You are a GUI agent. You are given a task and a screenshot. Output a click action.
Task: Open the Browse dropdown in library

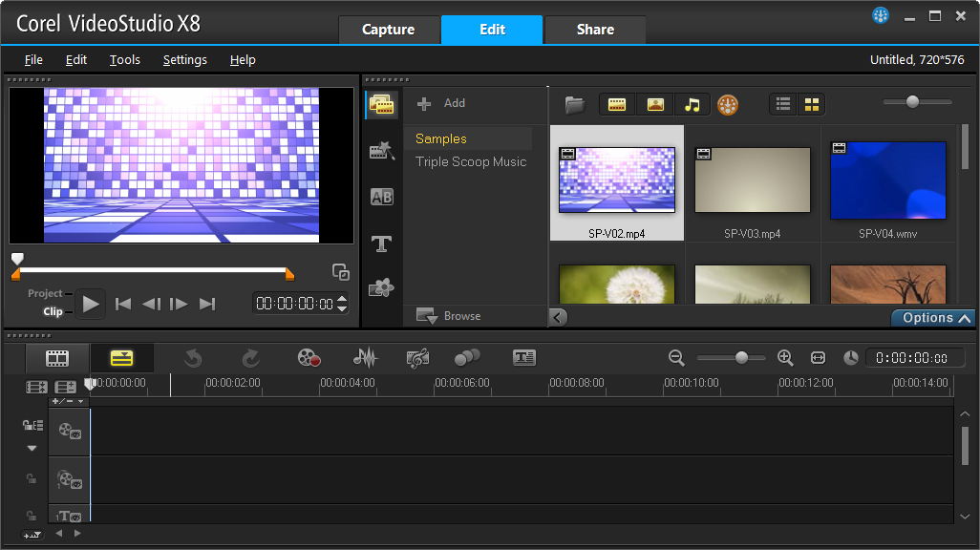coord(449,316)
